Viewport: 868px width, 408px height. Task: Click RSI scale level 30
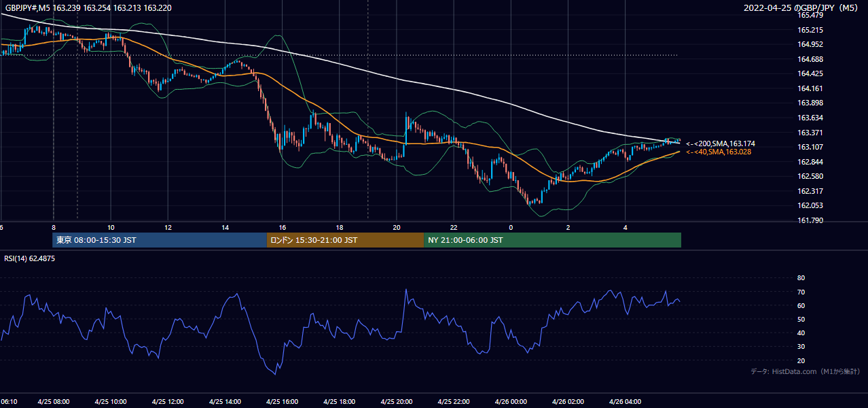[801, 347]
